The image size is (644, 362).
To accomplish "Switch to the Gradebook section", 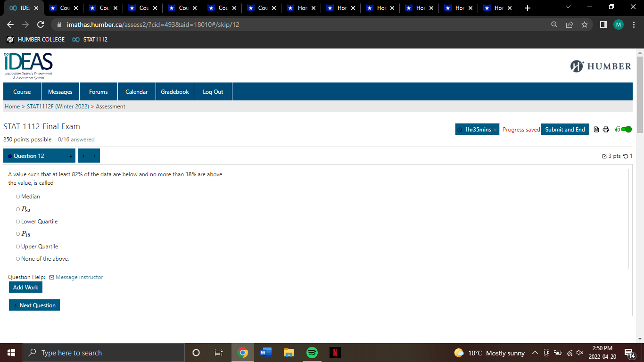I will [x=175, y=91].
